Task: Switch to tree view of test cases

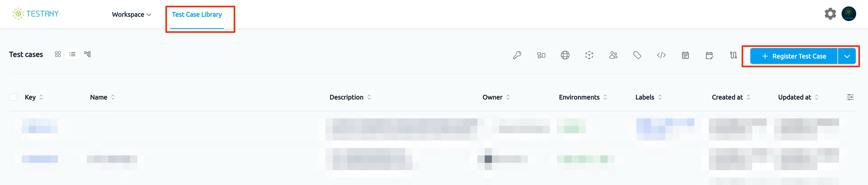Action: pos(87,54)
